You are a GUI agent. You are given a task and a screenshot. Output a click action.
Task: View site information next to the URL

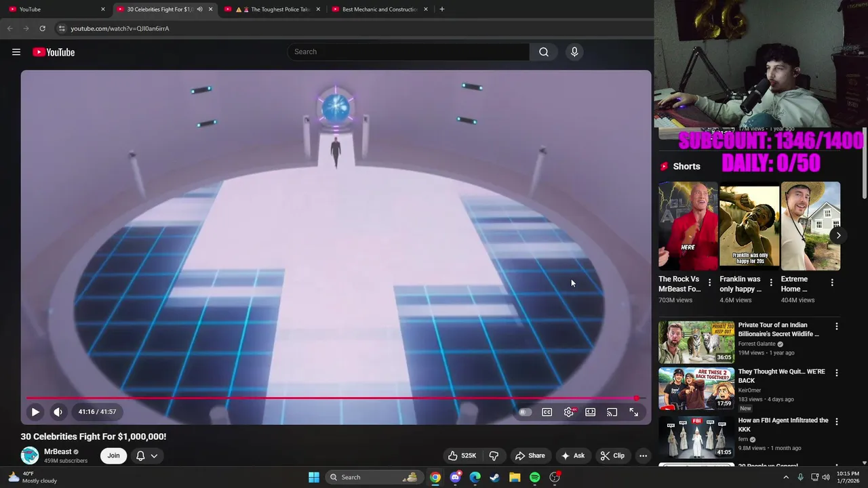(62, 28)
